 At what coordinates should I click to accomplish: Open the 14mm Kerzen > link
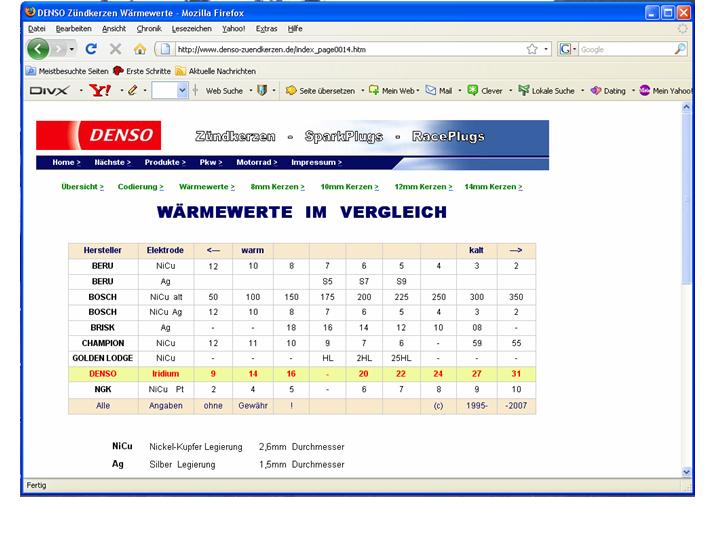493,187
